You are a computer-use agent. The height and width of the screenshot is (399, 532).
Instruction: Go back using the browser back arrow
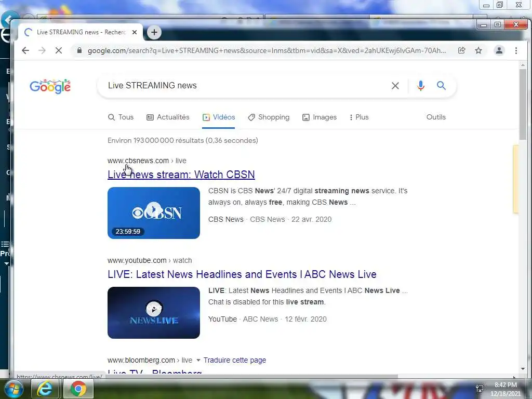pos(25,50)
